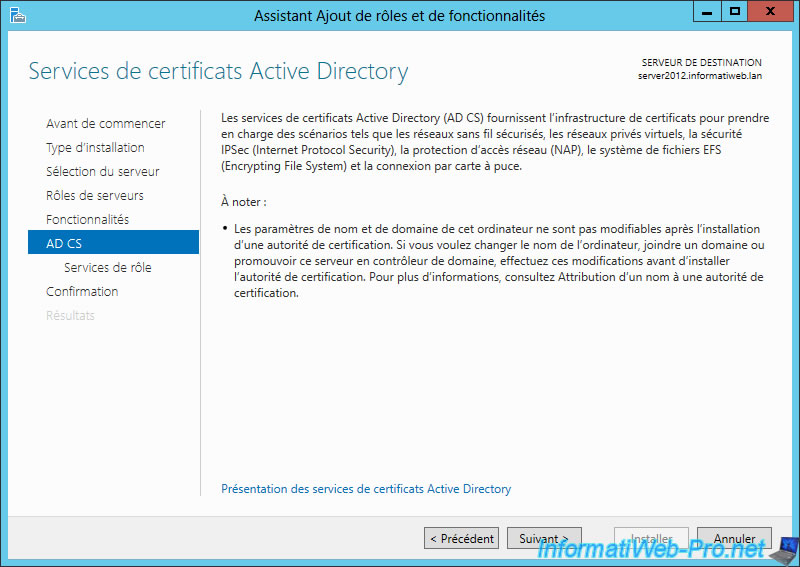Viewport: 800px width, 567px height.
Task: Click the server2012.informatiweb.lan destination text
Action: 699,76
